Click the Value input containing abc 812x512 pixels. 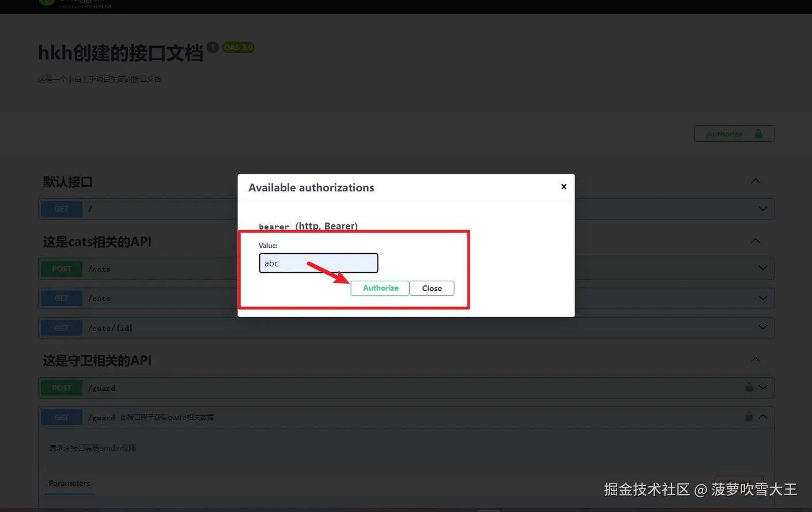click(318, 263)
